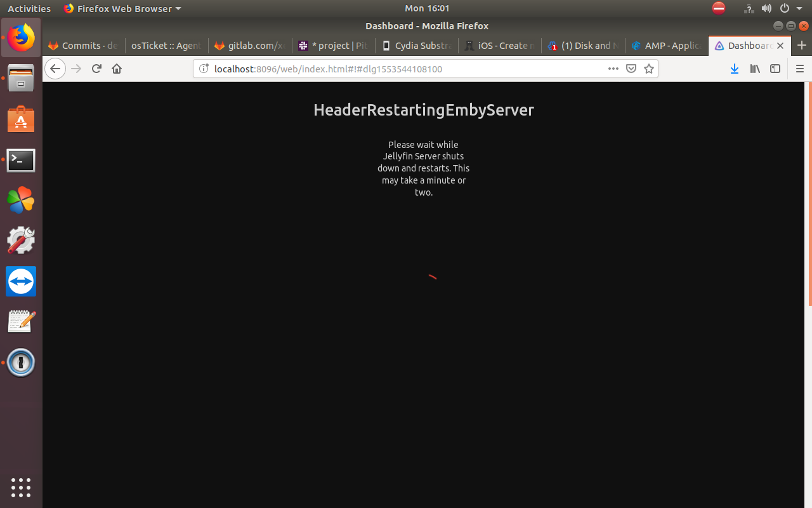
Task: Bookmark this page with star
Action: (649, 69)
